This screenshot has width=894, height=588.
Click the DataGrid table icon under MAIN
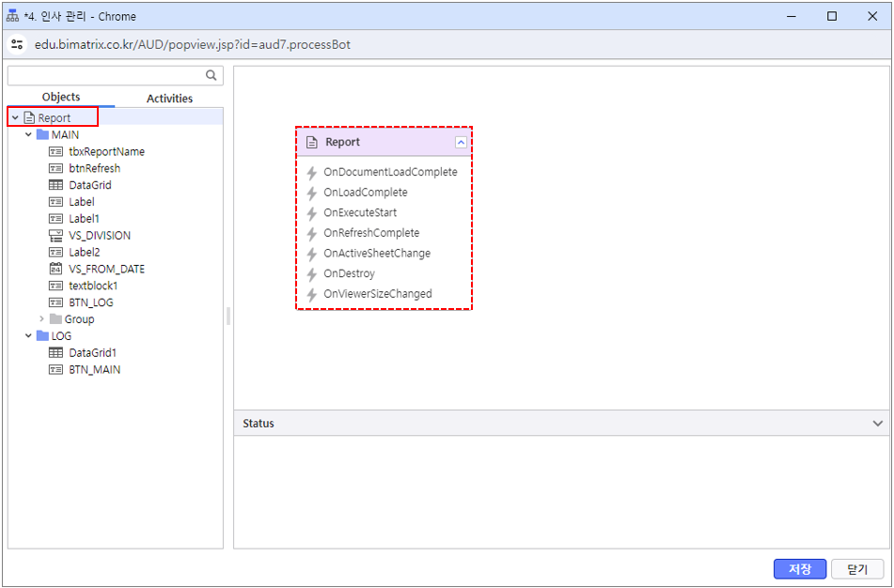point(55,185)
